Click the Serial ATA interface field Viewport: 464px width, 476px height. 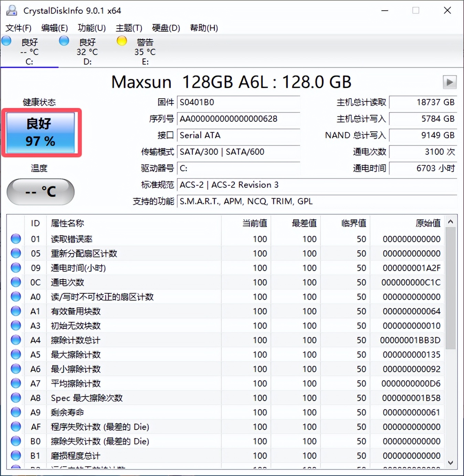click(238, 135)
